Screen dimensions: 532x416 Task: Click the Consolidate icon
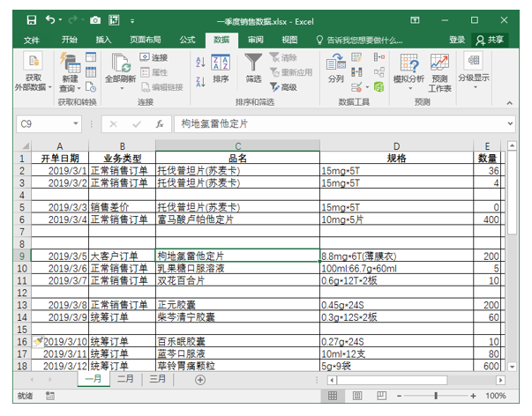point(379,57)
